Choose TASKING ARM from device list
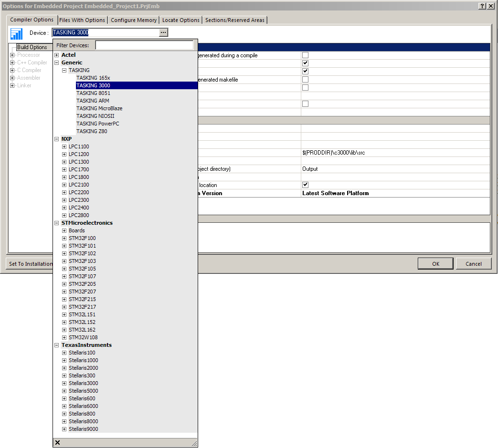This screenshot has height=448, width=498. pyautogui.click(x=93, y=101)
